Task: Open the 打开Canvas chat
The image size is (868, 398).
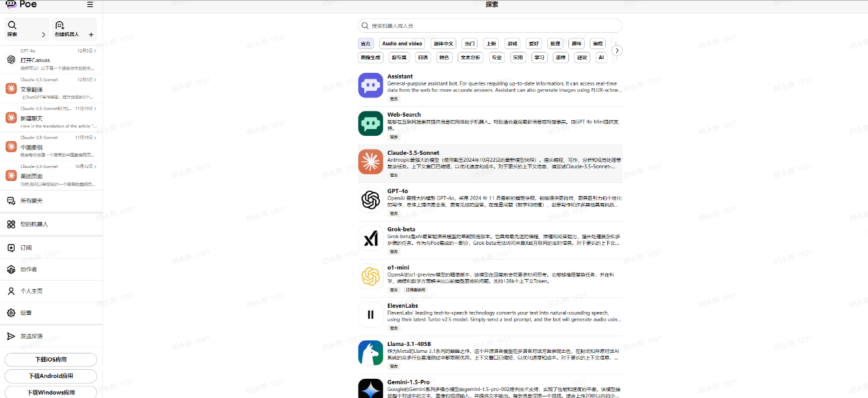Action: [51, 59]
